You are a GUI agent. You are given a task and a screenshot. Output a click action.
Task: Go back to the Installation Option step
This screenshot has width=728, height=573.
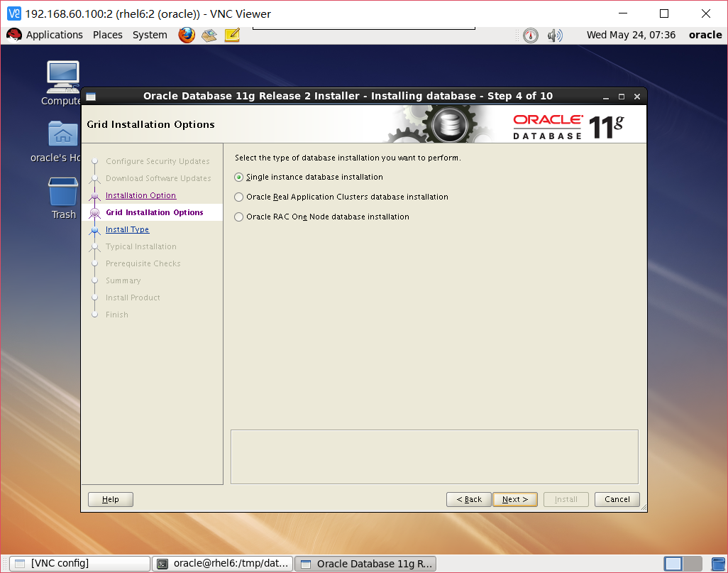click(x=140, y=195)
